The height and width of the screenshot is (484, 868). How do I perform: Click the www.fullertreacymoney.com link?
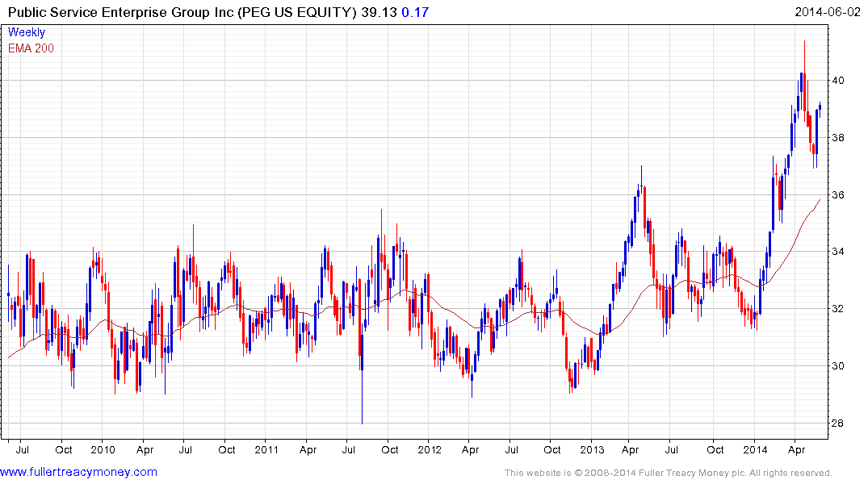pyautogui.click(x=78, y=472)
